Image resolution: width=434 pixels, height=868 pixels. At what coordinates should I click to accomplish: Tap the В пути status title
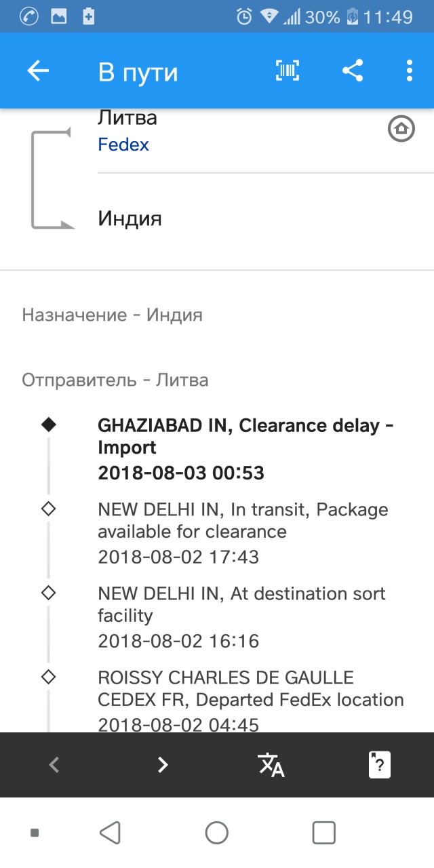[x=138, y=72]
